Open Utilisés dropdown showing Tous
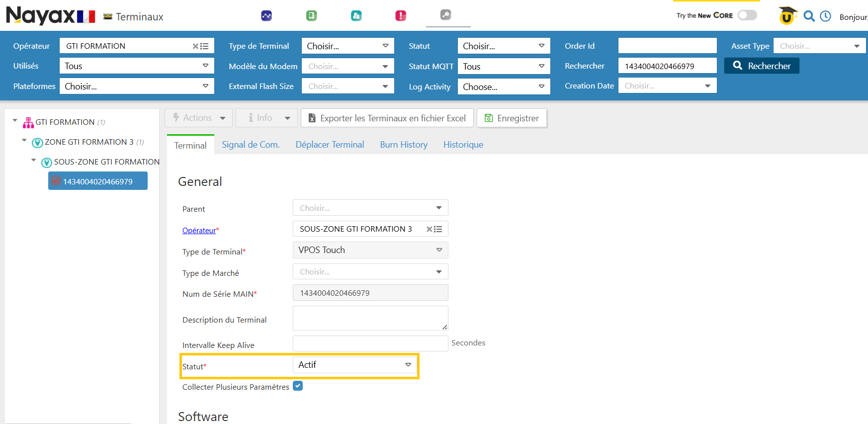This screenshot has height=424, width=868. point(137,66)
